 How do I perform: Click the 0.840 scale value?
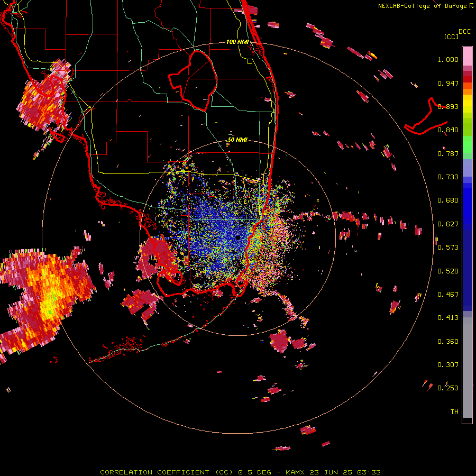pos(448,130)
